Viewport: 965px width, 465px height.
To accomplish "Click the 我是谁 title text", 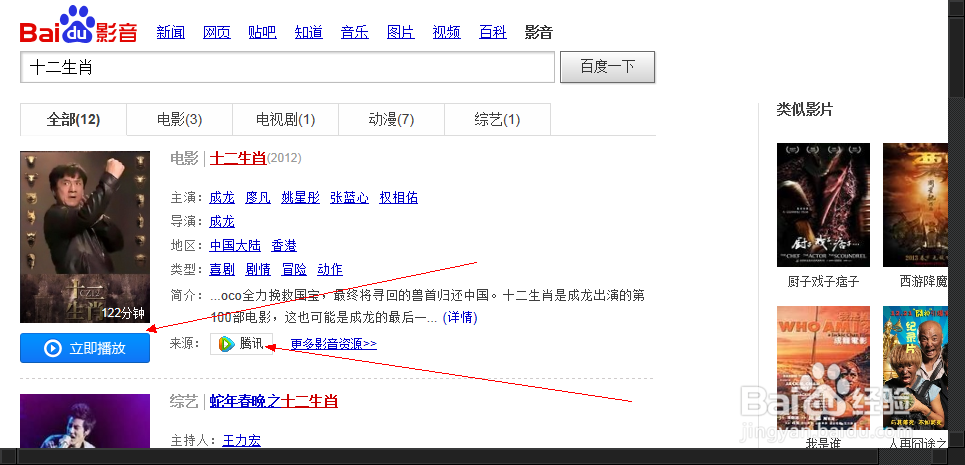I will coord(823,442).
